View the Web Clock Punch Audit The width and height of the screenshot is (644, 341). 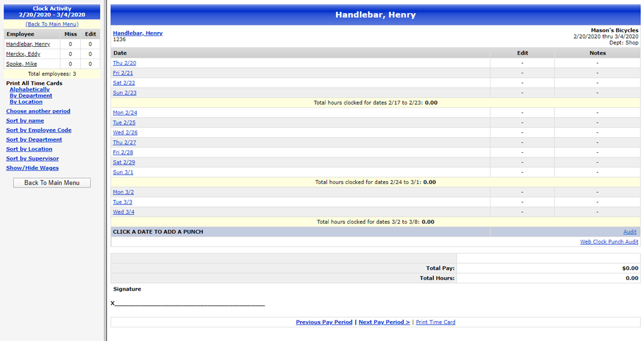coord(609,241)
